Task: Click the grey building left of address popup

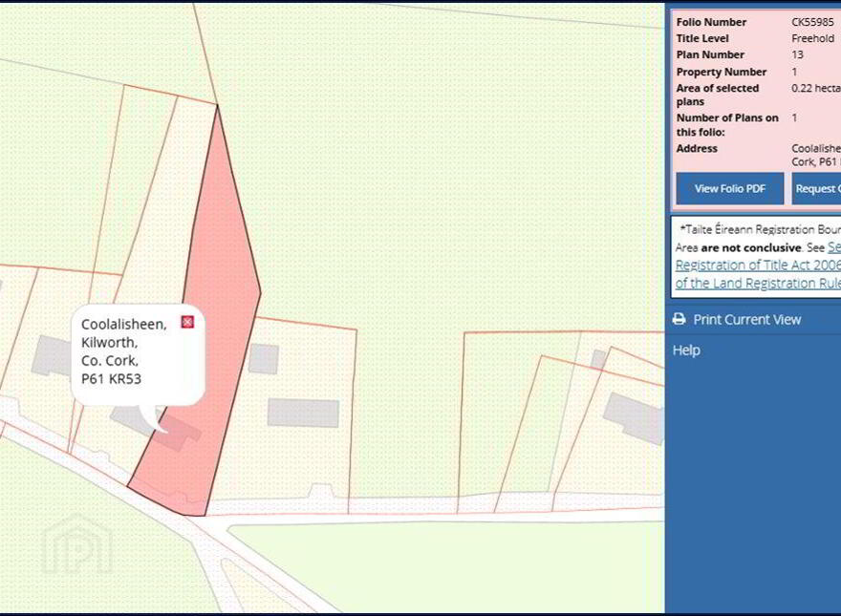Action: tap(52, 356)
